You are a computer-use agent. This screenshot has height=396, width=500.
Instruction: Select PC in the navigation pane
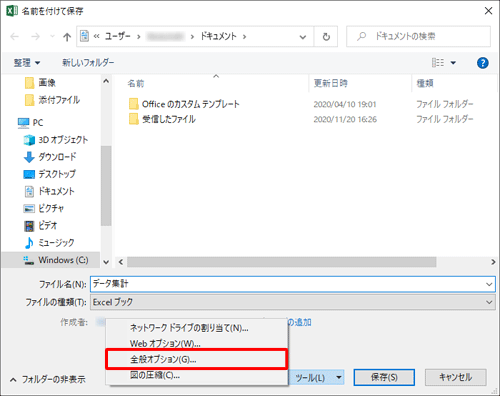pyautogui.click(x=30, y=123)
